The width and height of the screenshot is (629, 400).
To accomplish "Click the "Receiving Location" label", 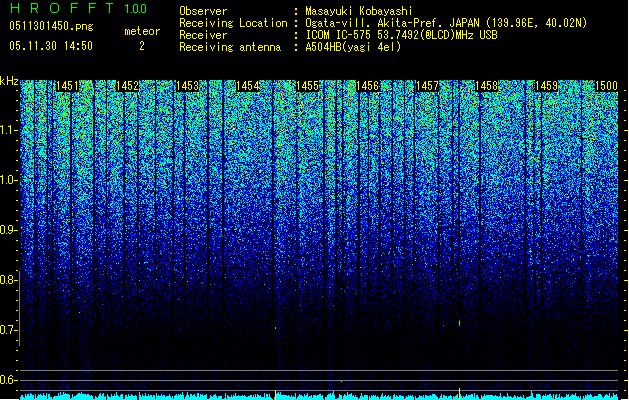I will (233, 23).
